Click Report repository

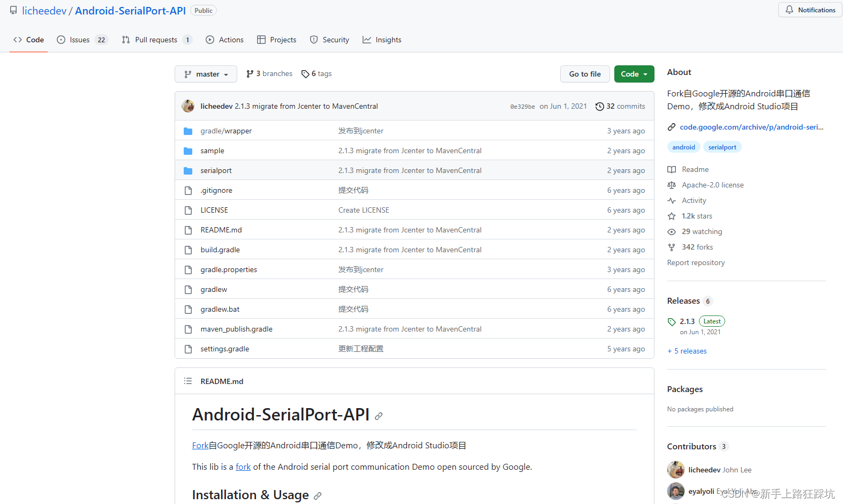pos(696,262)
